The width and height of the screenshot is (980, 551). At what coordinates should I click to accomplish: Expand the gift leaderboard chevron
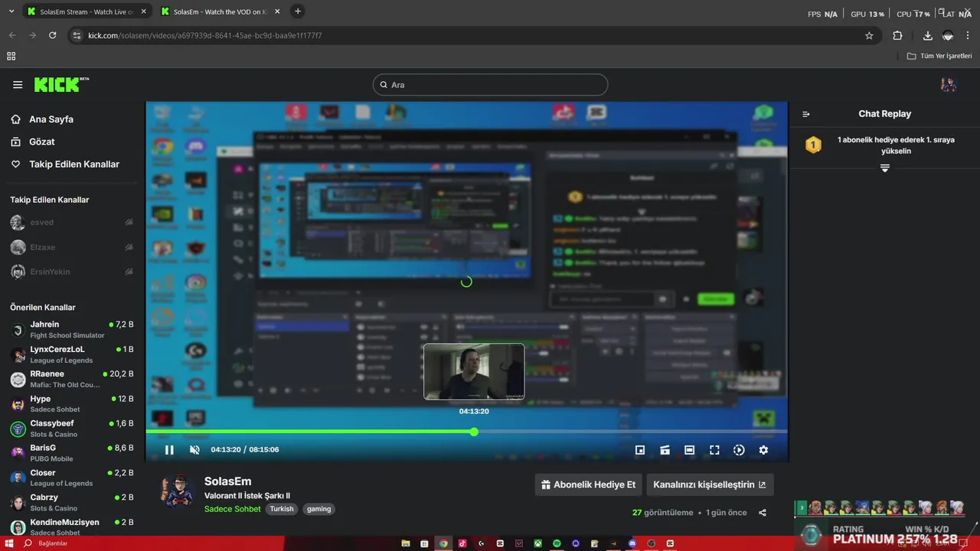(885, 168)
